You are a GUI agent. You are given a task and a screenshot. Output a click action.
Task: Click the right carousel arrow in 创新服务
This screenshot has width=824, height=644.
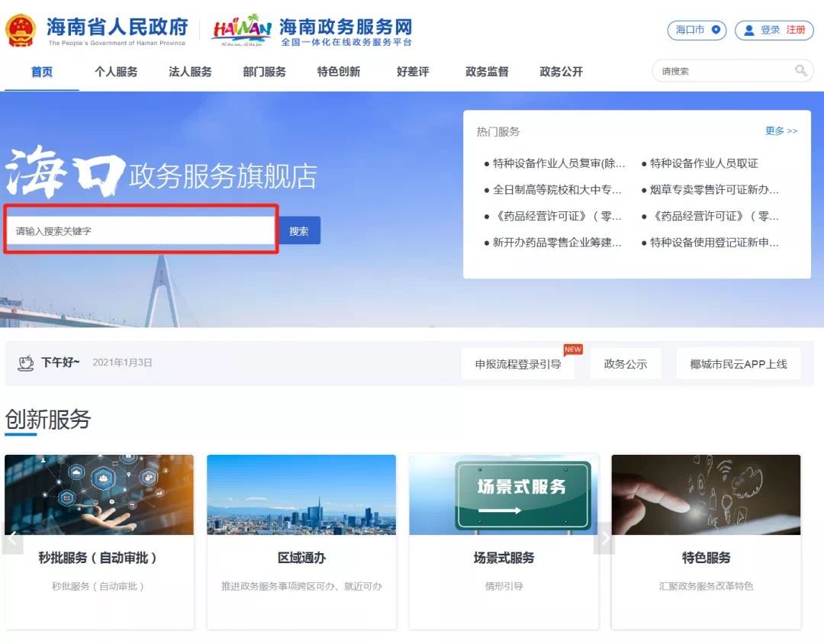tap(604, 537)
